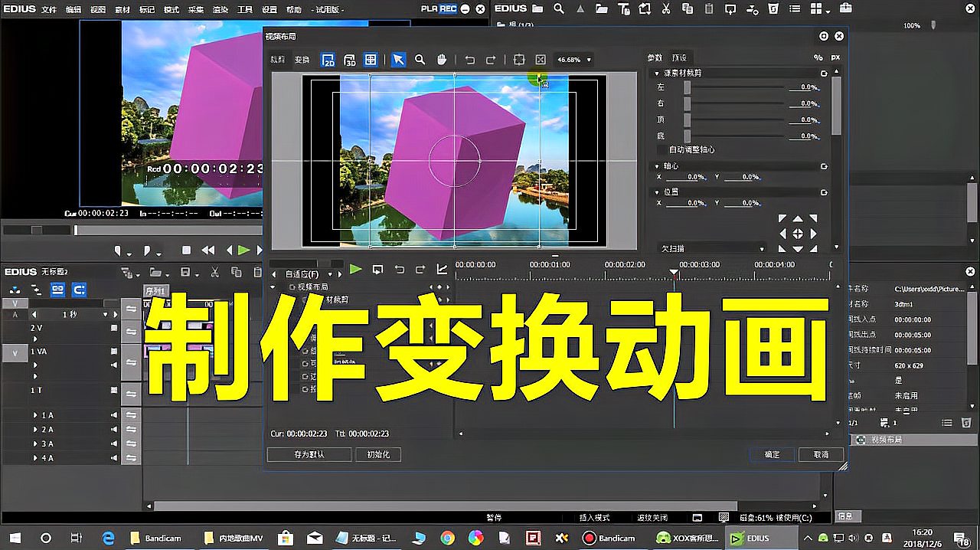Click the redo icon in Video Layout
Viewport: 980px width, 550px height.
(492, 59)
